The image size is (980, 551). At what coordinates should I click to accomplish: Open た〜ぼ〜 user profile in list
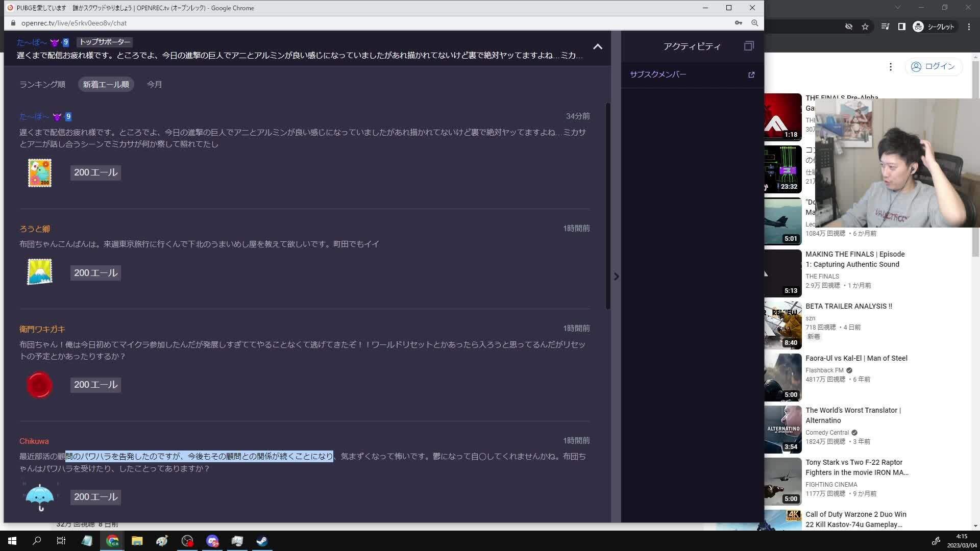pos(34,116)
